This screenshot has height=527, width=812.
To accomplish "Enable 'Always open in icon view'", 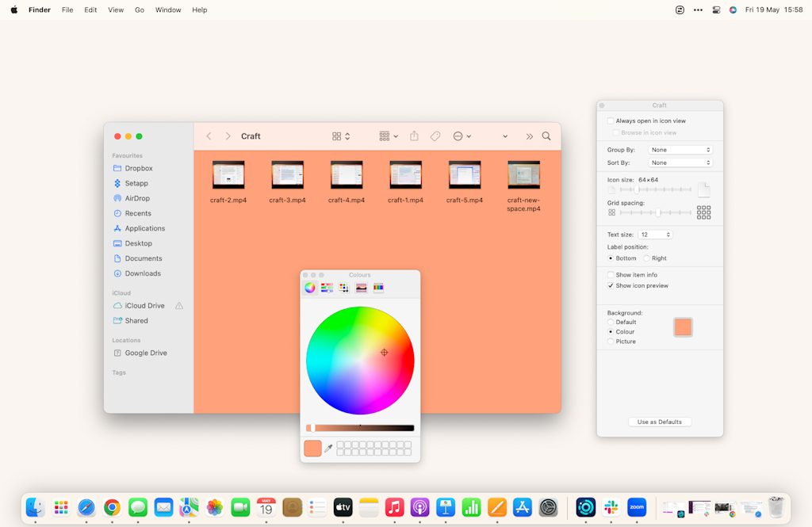I will click(610, 120).
